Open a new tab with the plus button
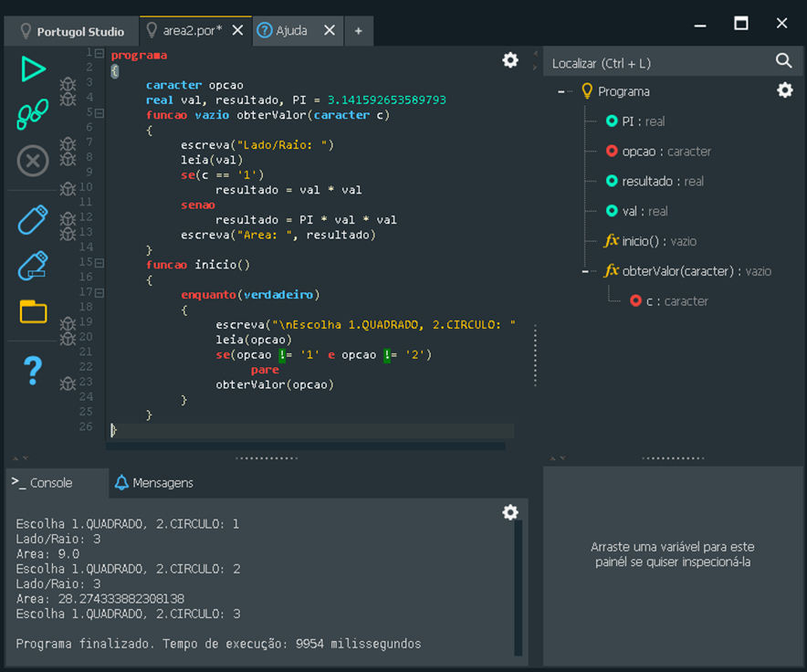The image size is (807, 672). (x=358, y=31)
